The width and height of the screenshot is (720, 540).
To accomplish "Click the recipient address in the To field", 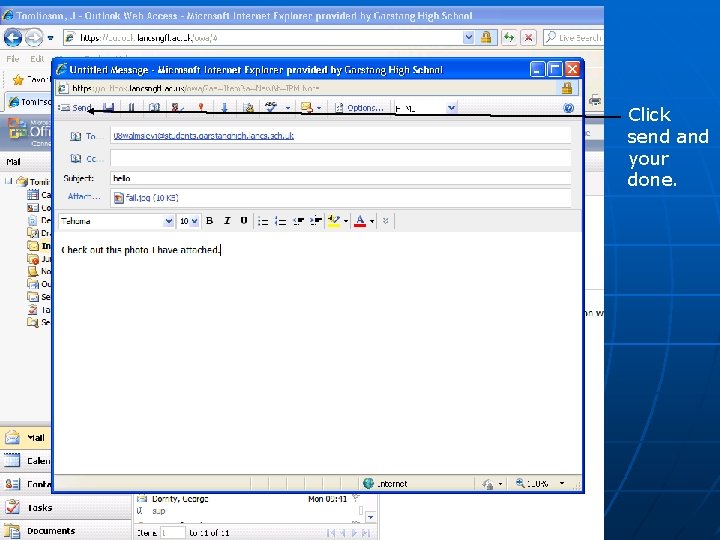I will (x=203, y=135).
